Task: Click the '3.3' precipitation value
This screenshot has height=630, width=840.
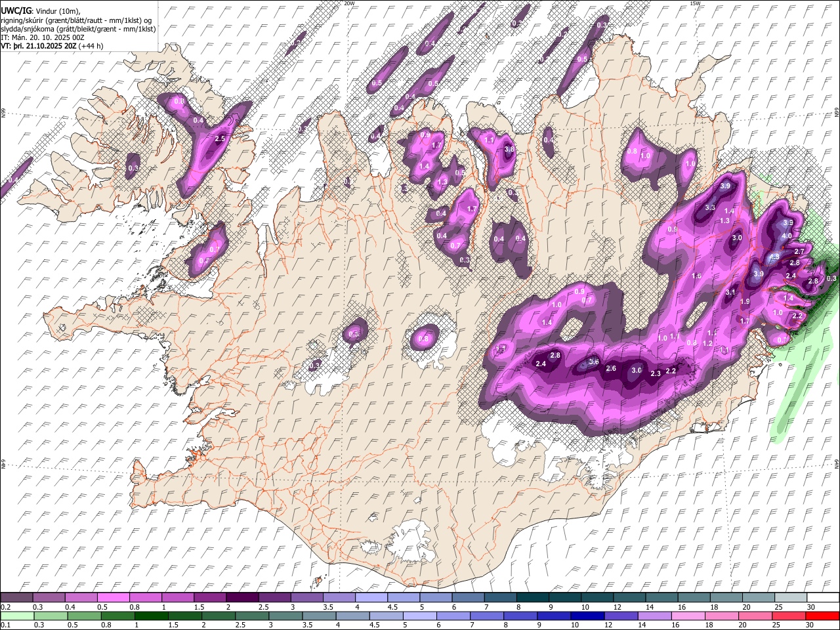Action: tap(710, 207)
